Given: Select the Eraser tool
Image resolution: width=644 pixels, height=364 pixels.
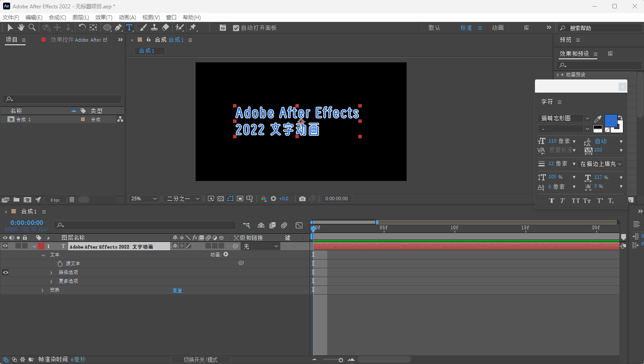Looking at the screenshot, I should 165,28.
